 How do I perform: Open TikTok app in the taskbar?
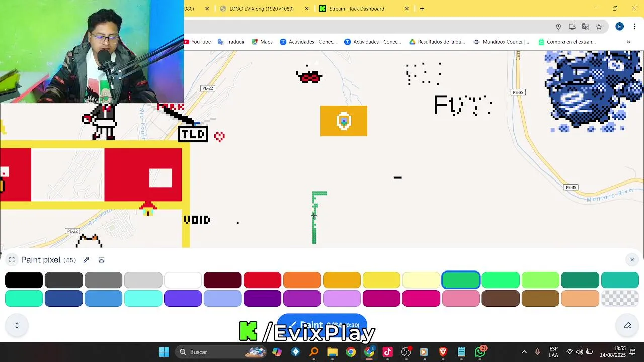[x=387, y=352]
